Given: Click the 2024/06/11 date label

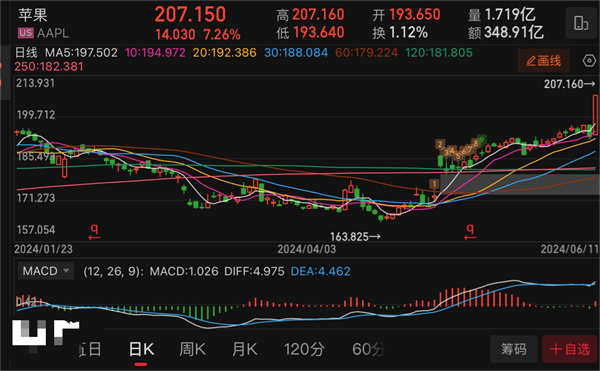Looking at the screenshot, I should point(569,249).
